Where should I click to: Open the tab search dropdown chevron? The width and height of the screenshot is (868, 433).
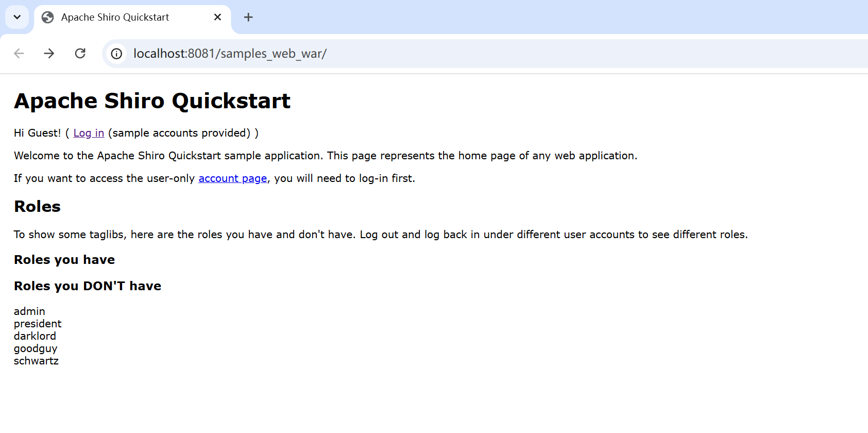[x=17, y=17]
